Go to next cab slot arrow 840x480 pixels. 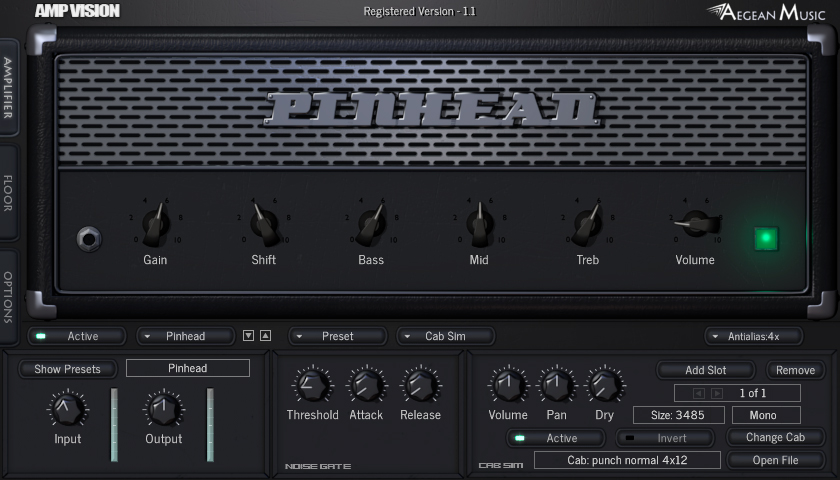717,393
